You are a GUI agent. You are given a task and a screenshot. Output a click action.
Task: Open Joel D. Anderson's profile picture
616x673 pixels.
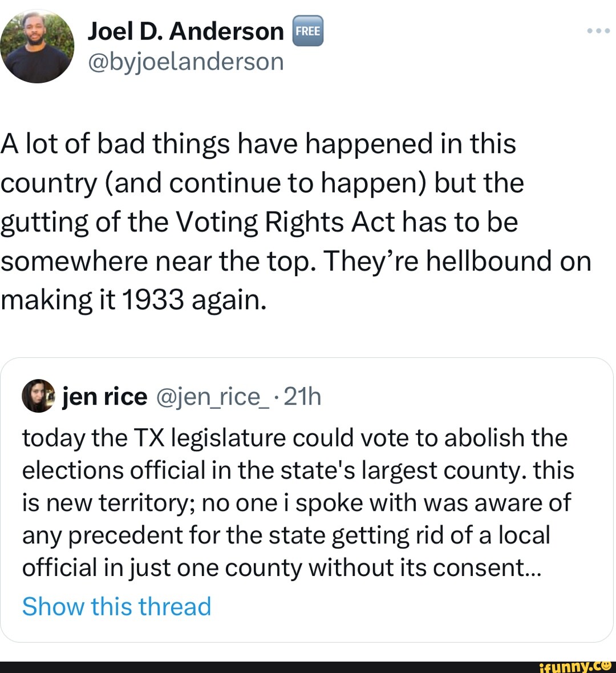tap(37, 47)
